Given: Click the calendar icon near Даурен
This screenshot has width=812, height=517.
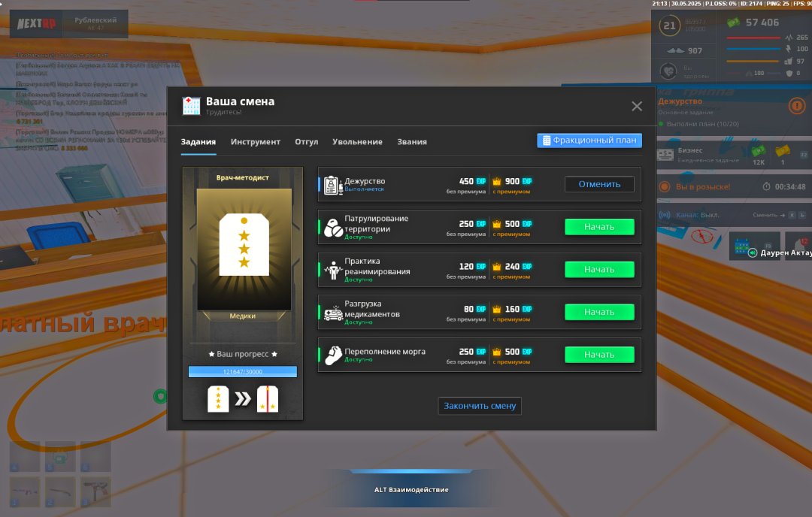Looking at the screenshot, I should [741, 245].
